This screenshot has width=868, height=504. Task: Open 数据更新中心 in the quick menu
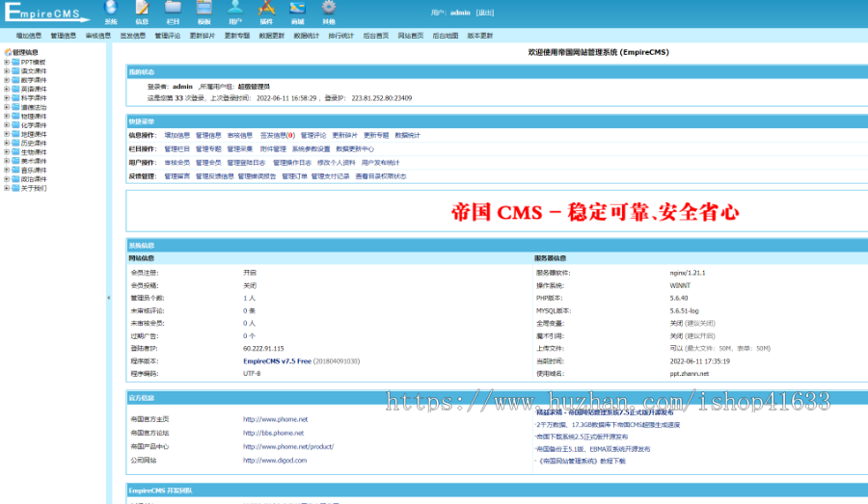(355, 148)
